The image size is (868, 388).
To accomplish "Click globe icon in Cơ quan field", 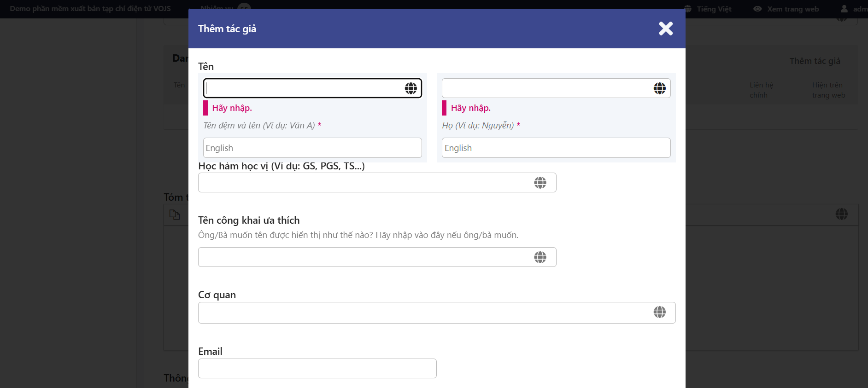I will 659,312.
